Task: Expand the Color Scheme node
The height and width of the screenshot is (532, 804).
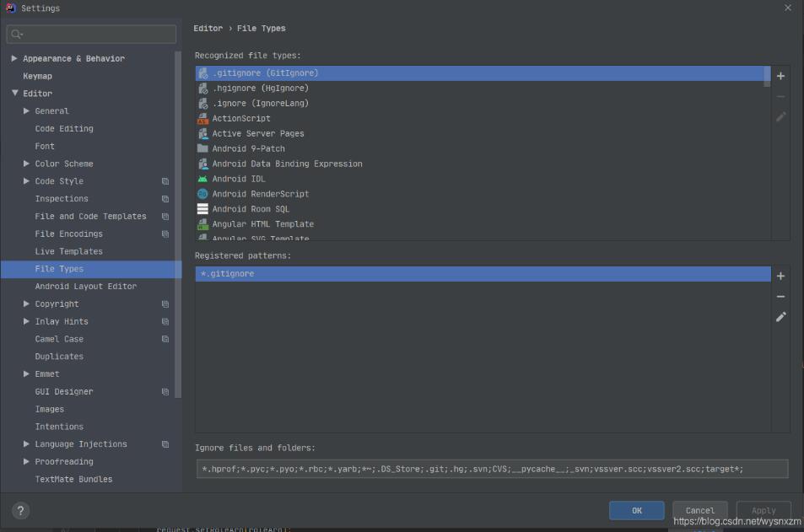Action: pyautogui.click(x=26, y=164)
